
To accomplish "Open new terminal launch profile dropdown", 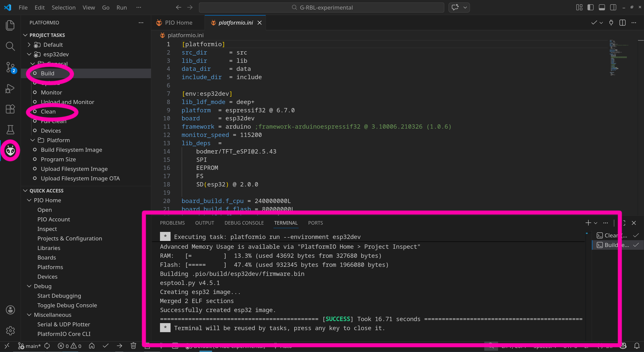I will point(595,223).
